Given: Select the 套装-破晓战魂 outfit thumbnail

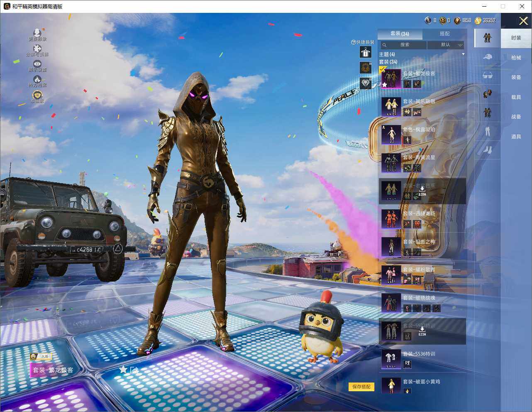Looking at the screenshot, I should click(391, 303).
